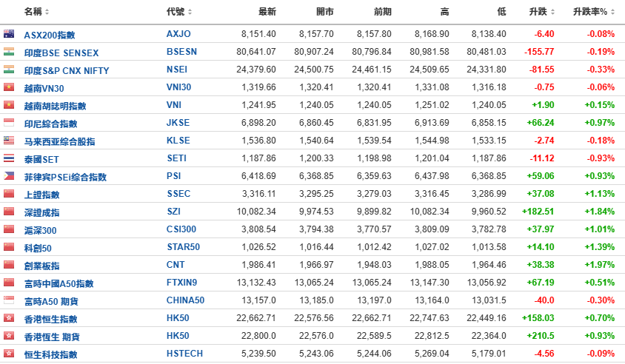
Task: Click the Philippines flag beside 菲律宾PSEi综合指数
Action: 9,175
